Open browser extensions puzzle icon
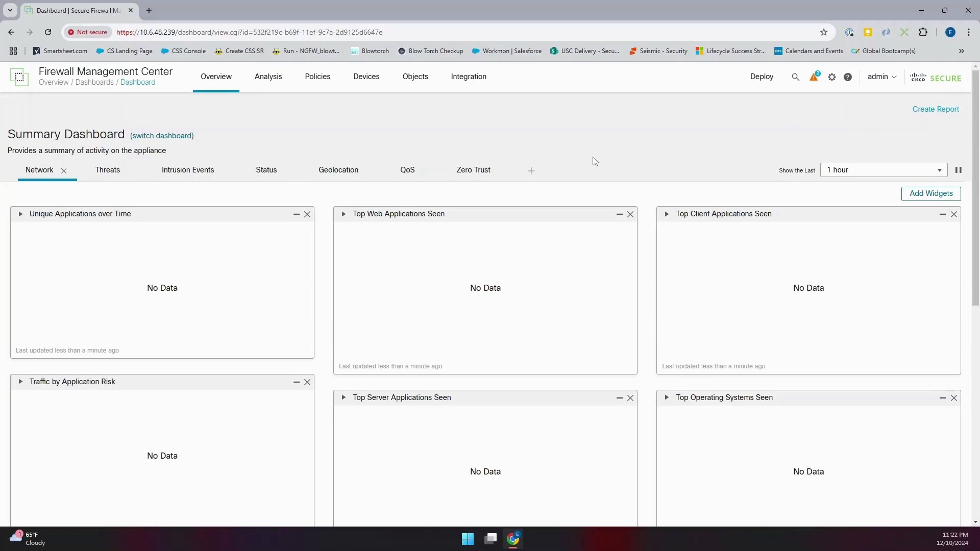980x551 pixels. pyautogui.click(x=923, y=32)
